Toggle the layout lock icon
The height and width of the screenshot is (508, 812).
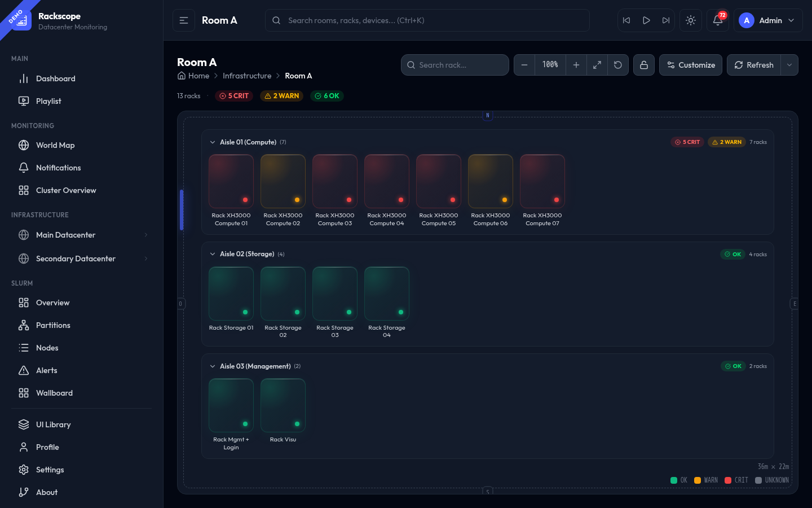click(x=643, y=65)
